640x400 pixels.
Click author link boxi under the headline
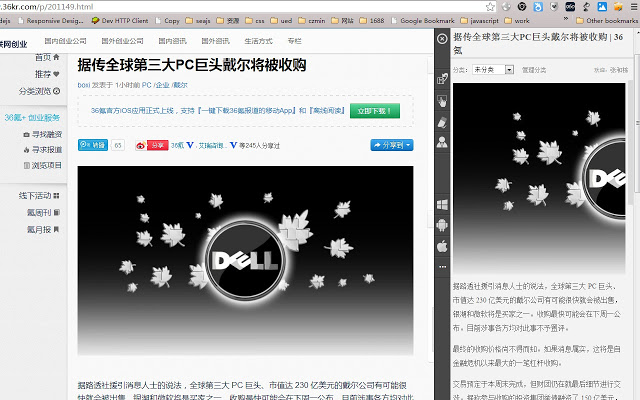point(83,85)
